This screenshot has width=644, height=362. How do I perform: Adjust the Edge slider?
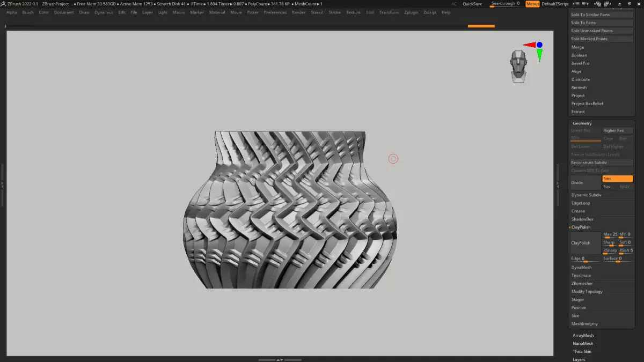[x=586, y=259]
